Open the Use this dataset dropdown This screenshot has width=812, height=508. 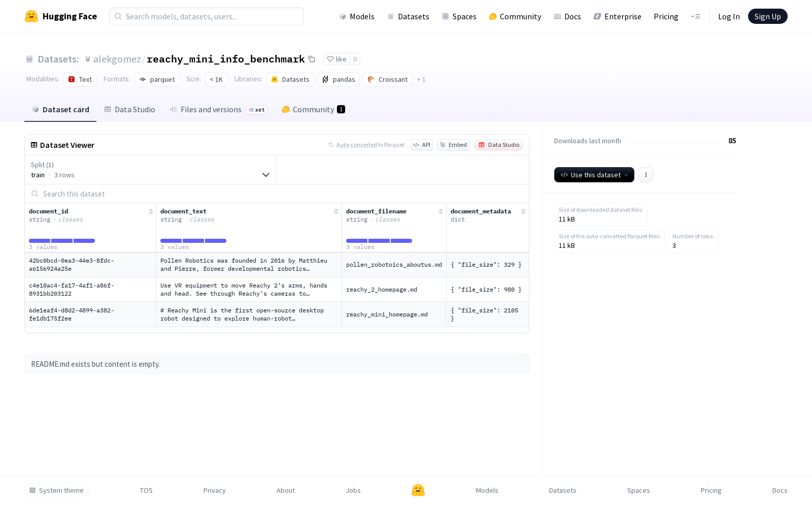[x=594, y=175]
